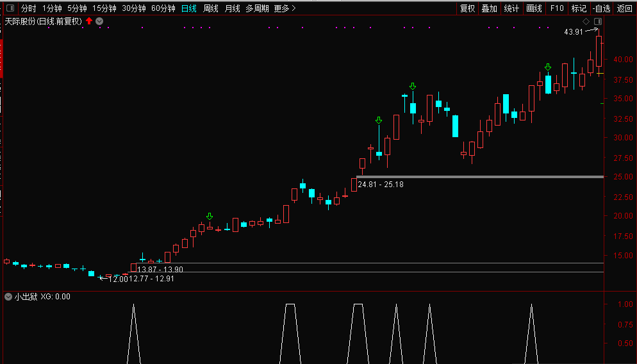Screen dimensions: 637x364
Task: Open the 画线 drawing tools button
Action: click(x=534, y=8)
